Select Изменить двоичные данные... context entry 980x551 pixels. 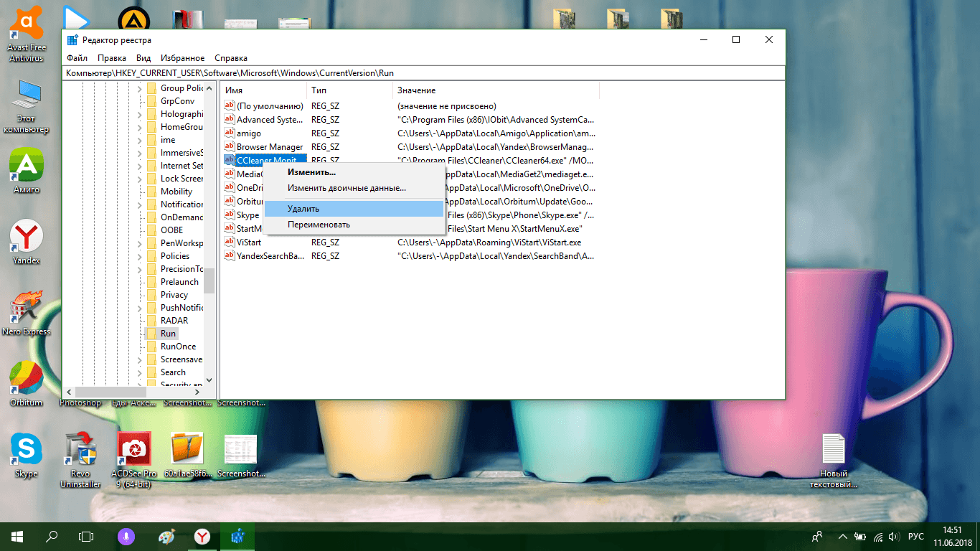[x=354, y=188]
